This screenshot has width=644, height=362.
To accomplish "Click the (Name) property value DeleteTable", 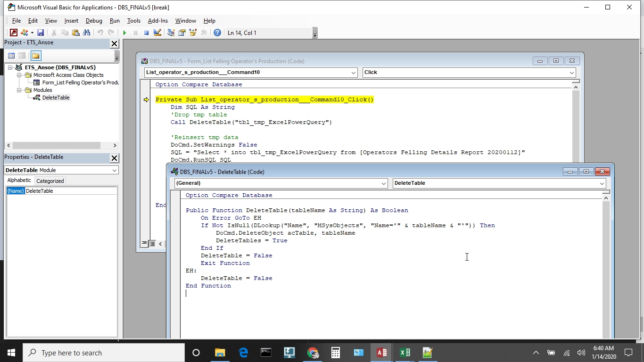I will pos(71,191).
